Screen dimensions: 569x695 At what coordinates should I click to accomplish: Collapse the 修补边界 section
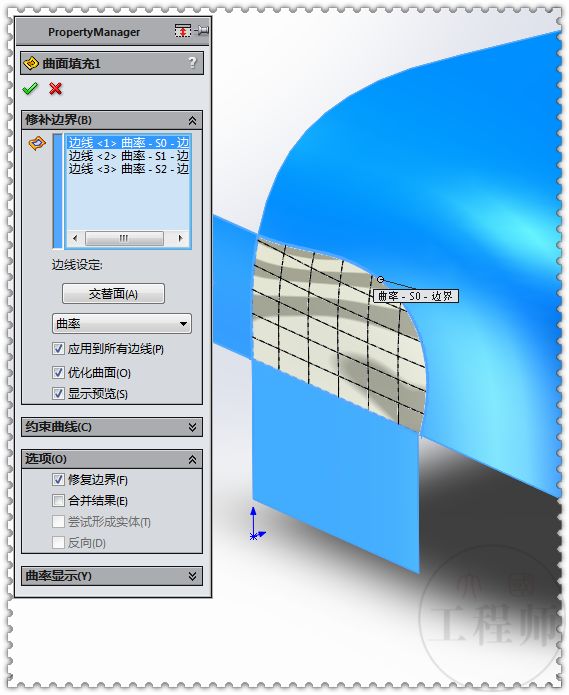[192, 120]
